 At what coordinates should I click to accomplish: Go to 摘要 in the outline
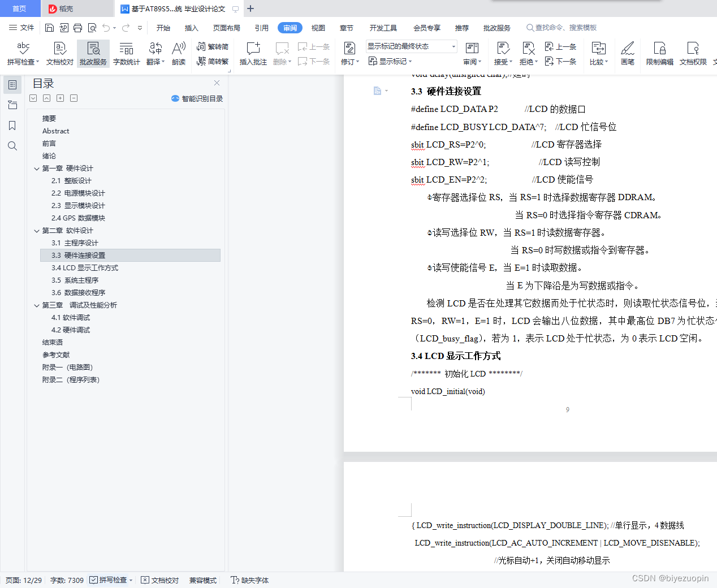(x=49, y=119)
